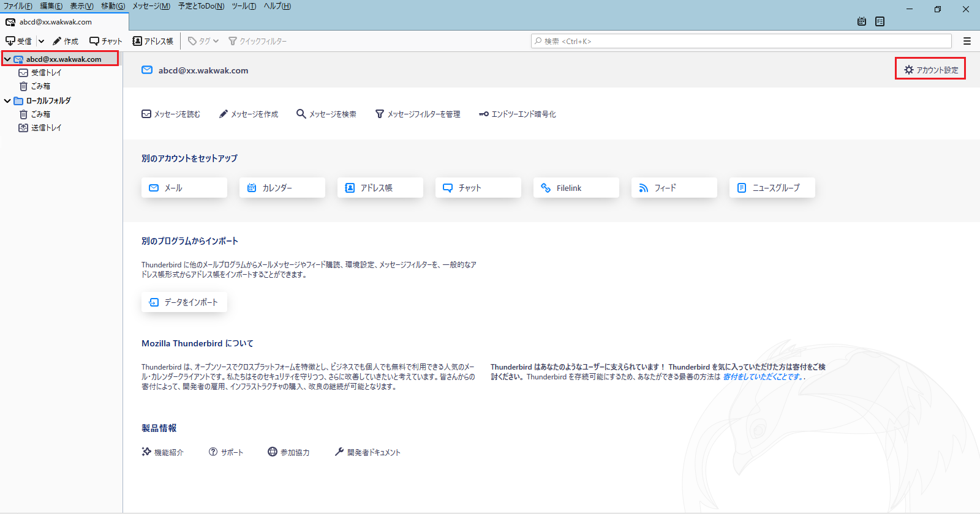The image size is (980, 514).
Task: Click メッセージを作成
Action: tap(249, 114)
